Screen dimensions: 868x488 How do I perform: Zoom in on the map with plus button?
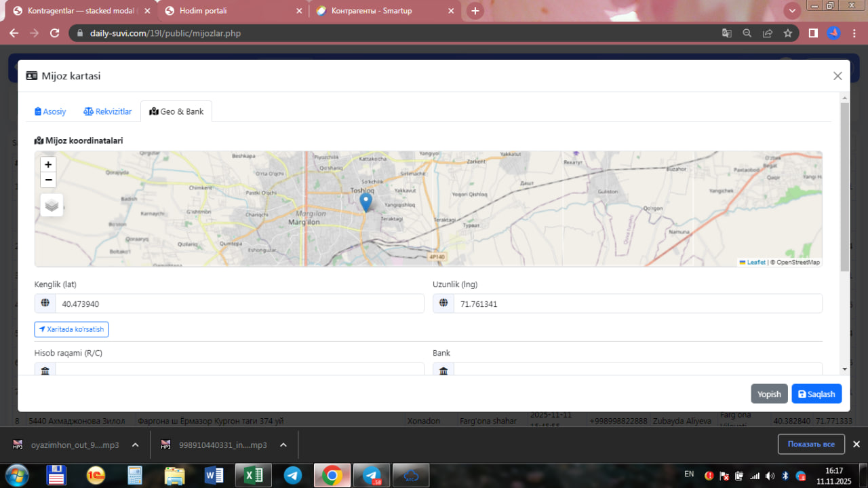point(48,164)
